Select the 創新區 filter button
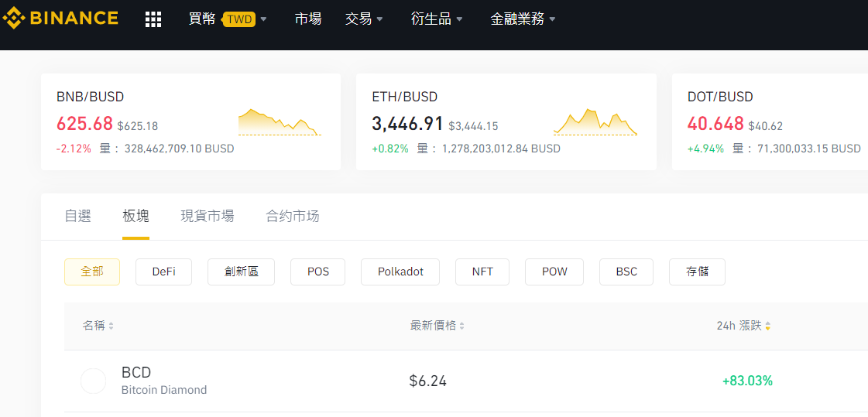This screenshot has width=868, height=417. point(242,272)
